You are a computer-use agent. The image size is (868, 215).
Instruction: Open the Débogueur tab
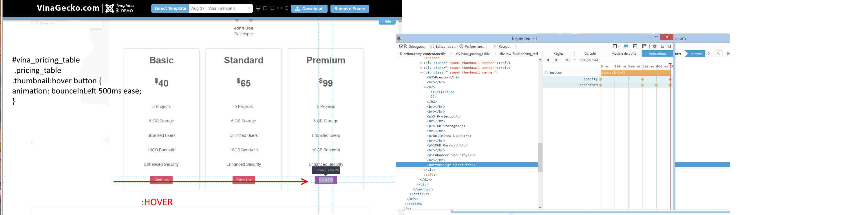[415, 46]
